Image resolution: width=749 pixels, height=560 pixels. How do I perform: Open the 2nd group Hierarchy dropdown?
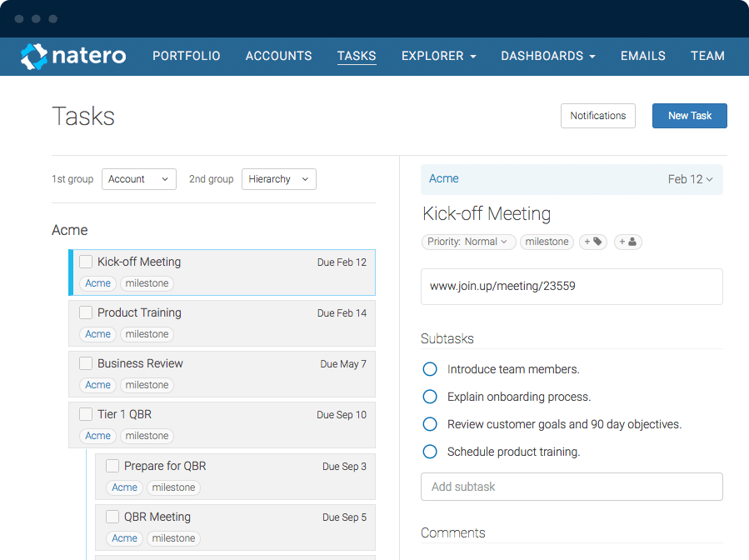pos(279,179)
